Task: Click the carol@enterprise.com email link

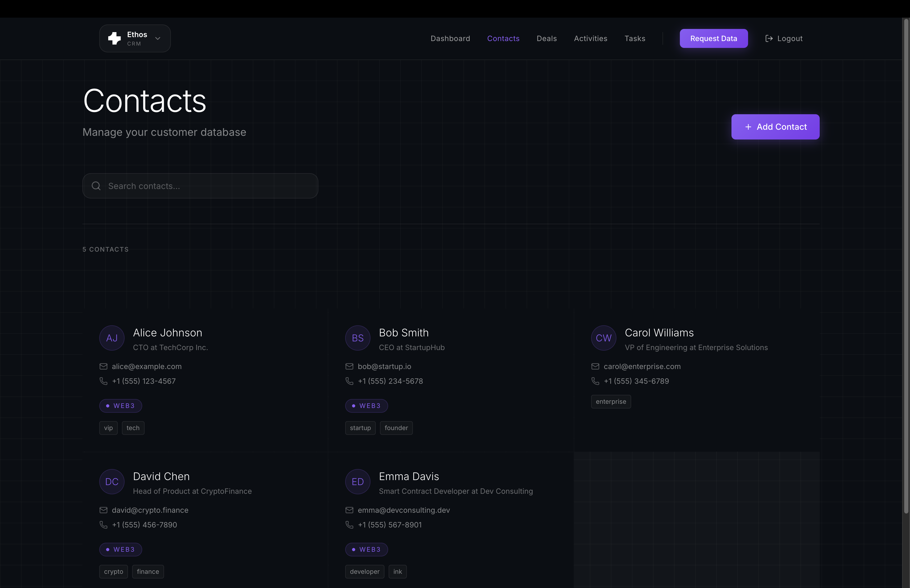Action: [642, 367]
